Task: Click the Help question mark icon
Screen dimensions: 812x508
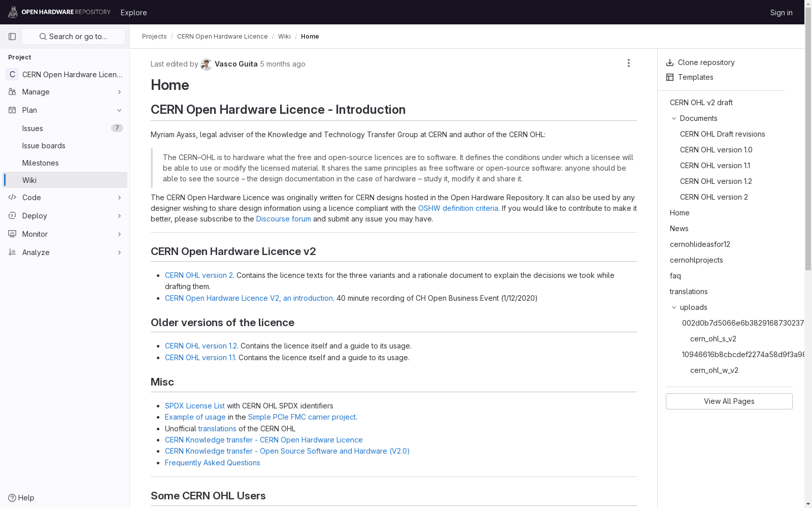Action: [x=12, y=498]
